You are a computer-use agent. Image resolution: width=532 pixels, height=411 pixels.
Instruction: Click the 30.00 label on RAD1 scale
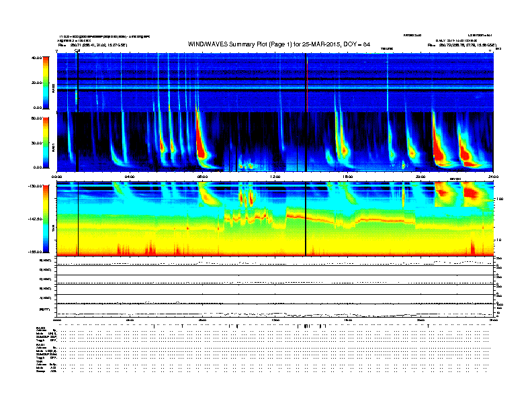[x=37, y=143]
